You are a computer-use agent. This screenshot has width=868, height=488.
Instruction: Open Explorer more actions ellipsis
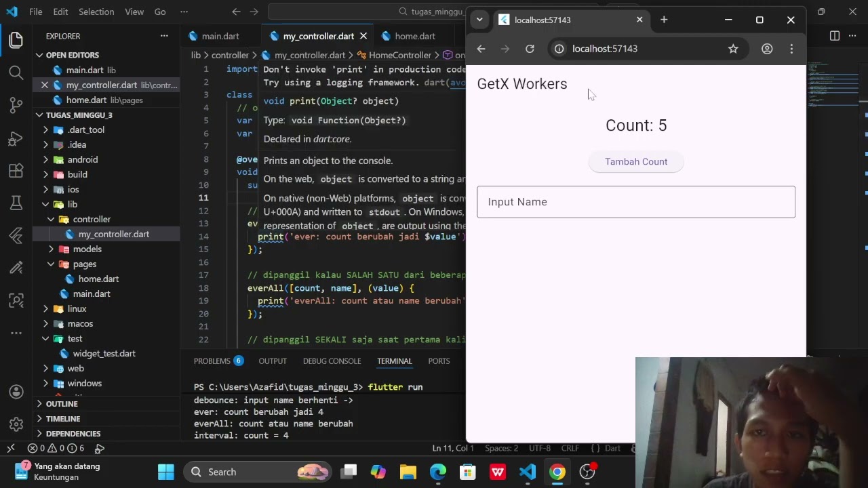point(164,36)
